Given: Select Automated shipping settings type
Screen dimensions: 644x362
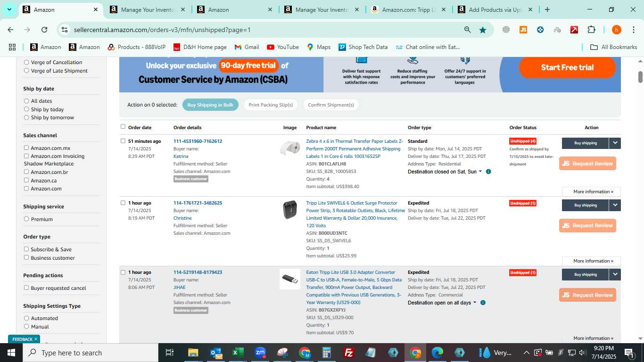Looking at the screenshot, I should (x=26, y=318).
